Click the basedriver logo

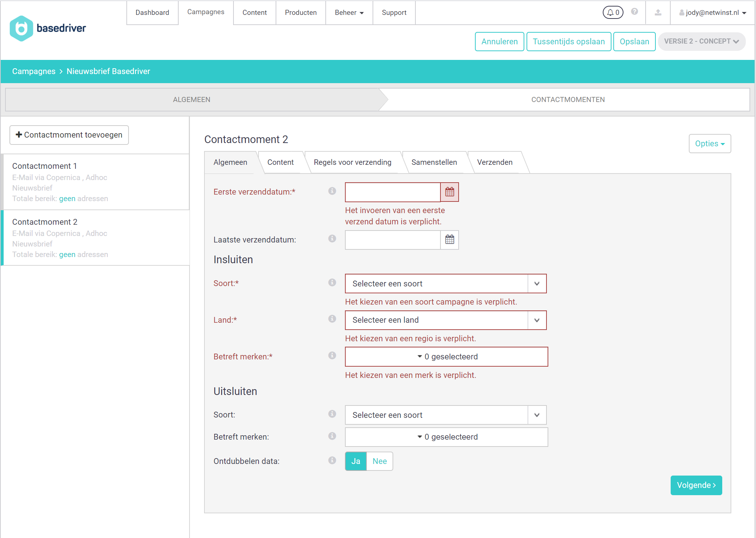tap(48, 28)
